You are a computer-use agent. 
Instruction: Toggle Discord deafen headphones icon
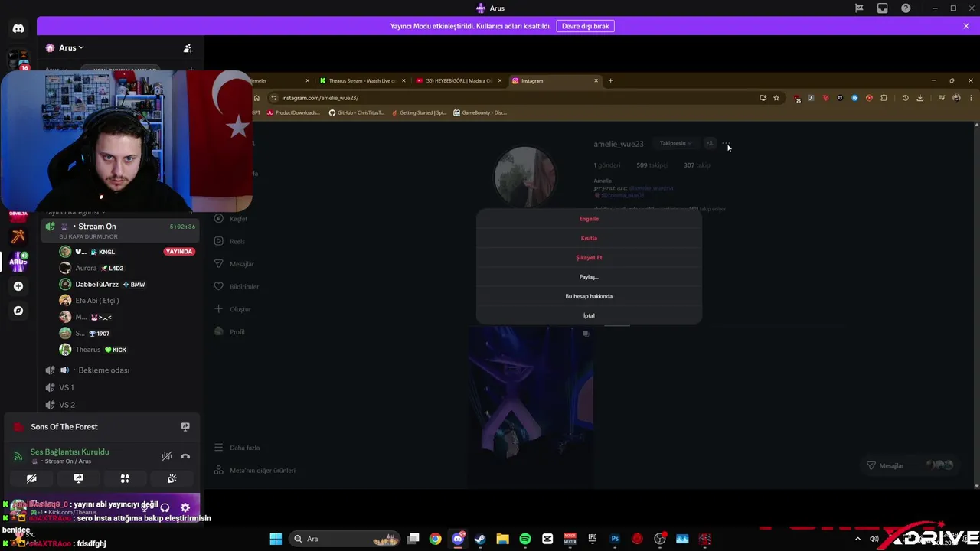(x=165, y=507)
